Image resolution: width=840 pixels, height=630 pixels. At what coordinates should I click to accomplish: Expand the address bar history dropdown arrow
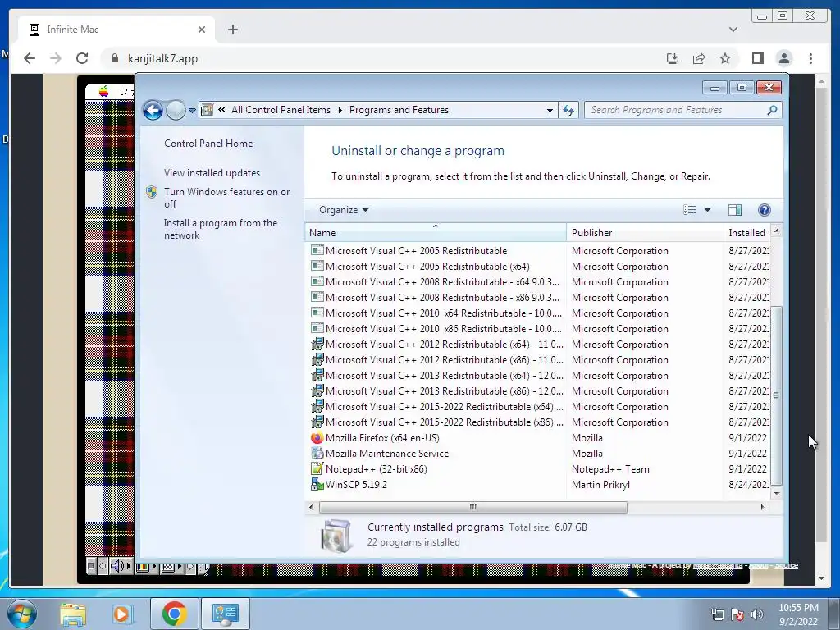(x=550, y=111)
